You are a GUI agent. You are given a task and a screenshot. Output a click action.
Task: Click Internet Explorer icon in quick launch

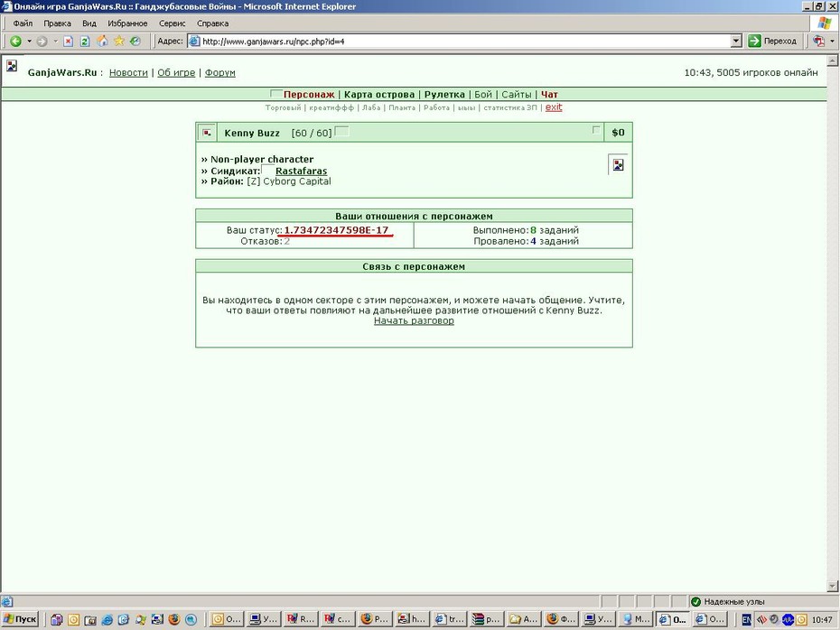107,619
